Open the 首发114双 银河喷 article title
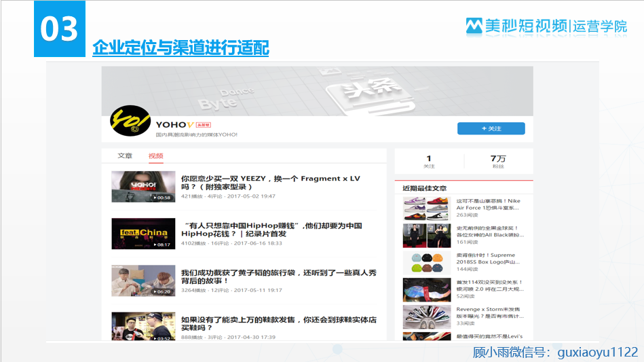This screenshot has width=644, height=362. click(490, 285)
